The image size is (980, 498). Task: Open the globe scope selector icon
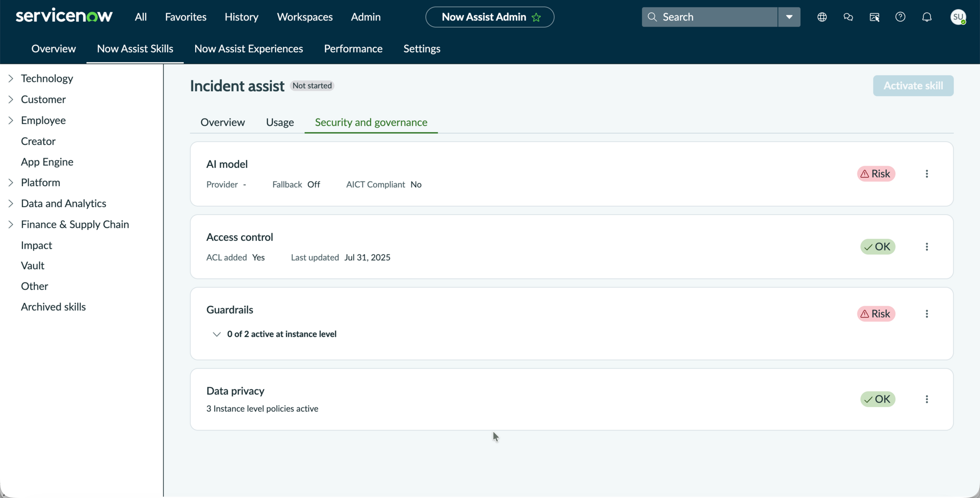pos(822,17)
